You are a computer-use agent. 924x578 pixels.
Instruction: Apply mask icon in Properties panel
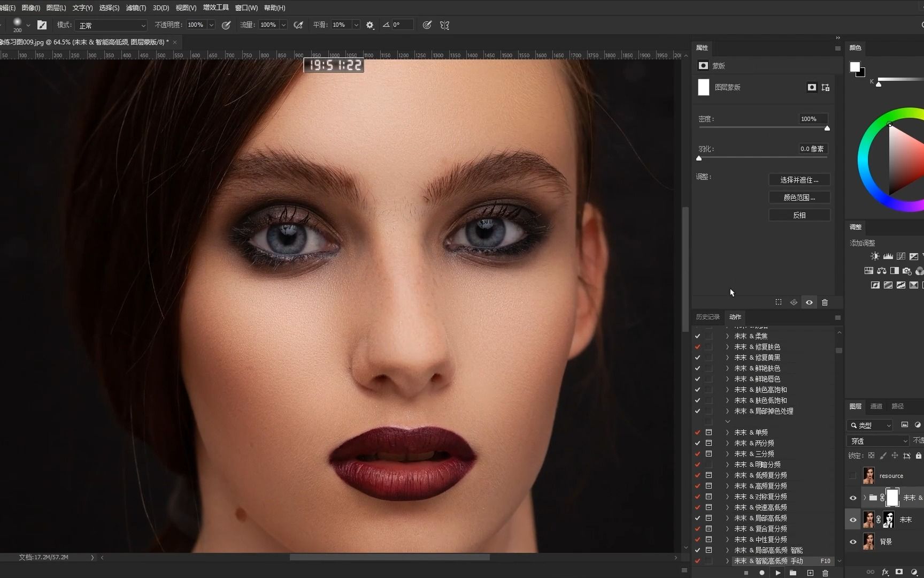click(x=794, y=302)
